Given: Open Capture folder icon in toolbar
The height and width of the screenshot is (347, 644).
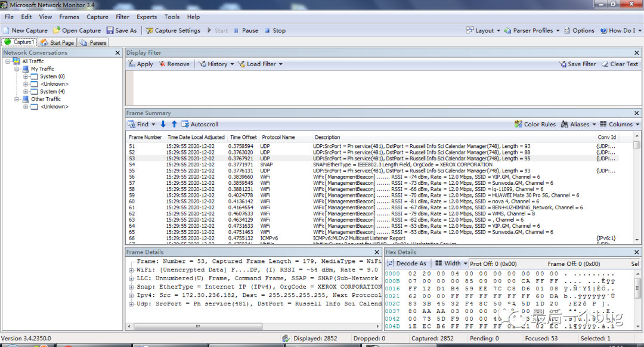Looking at the screenshot, I should (x=57, y=30).
